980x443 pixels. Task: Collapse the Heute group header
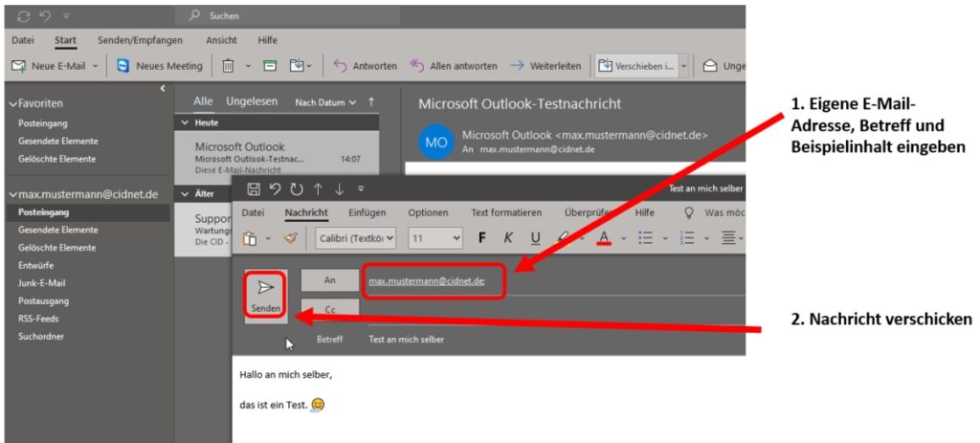[185, 123]
